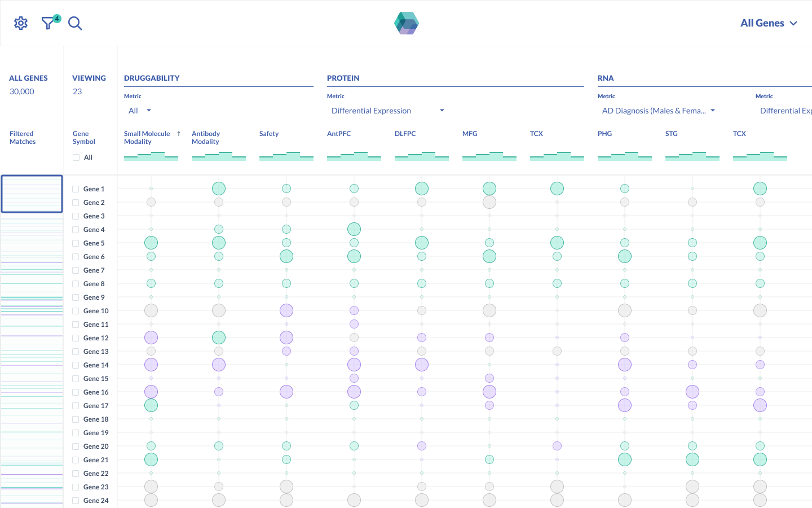The height and width of the screenshot is (508, 812).
Task: Click Gene 1 Antibody Modality bubble
Action: click(x=219, y=189)
